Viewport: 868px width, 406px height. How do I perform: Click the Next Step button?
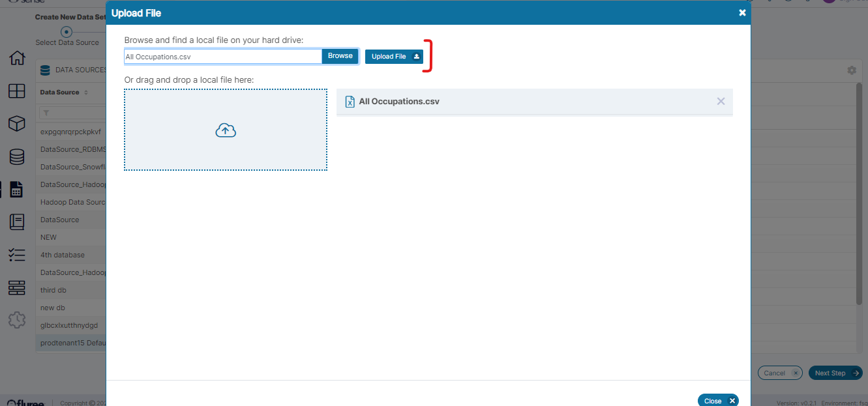point(835,373)
